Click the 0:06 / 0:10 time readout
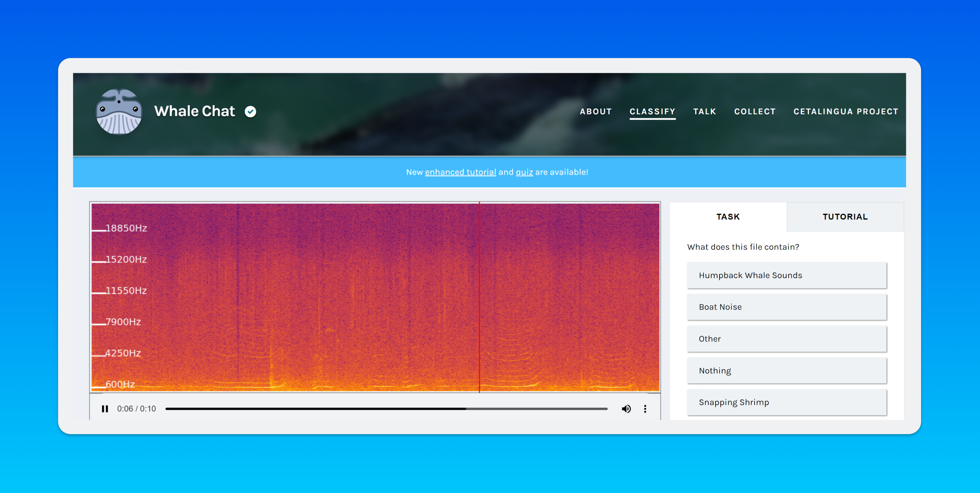The height and width of the screenshot is (493, 980). pos(136,408)
